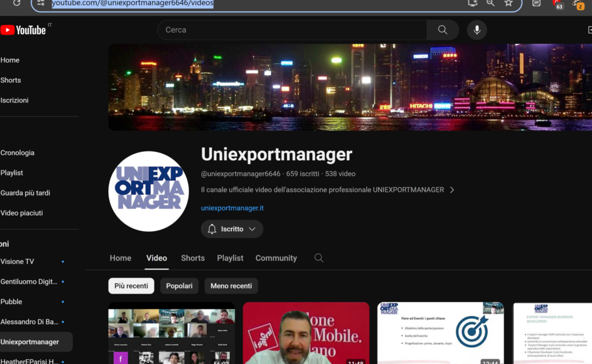Click the Iscritto button
This screenshot has width=592, height=364.
pyautogui.click(x=232, y=229)
